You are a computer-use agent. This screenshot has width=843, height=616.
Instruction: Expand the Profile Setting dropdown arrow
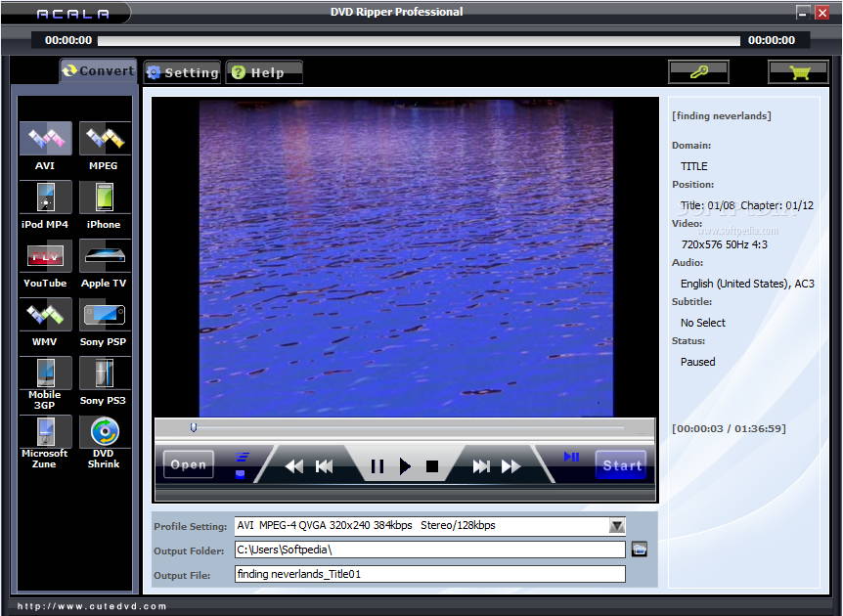tap(617, 526)
